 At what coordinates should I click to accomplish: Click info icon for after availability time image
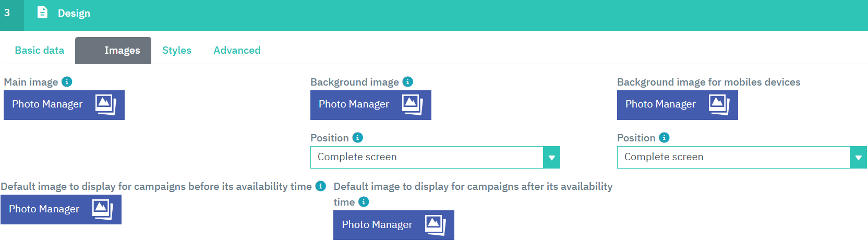point(364,202)
